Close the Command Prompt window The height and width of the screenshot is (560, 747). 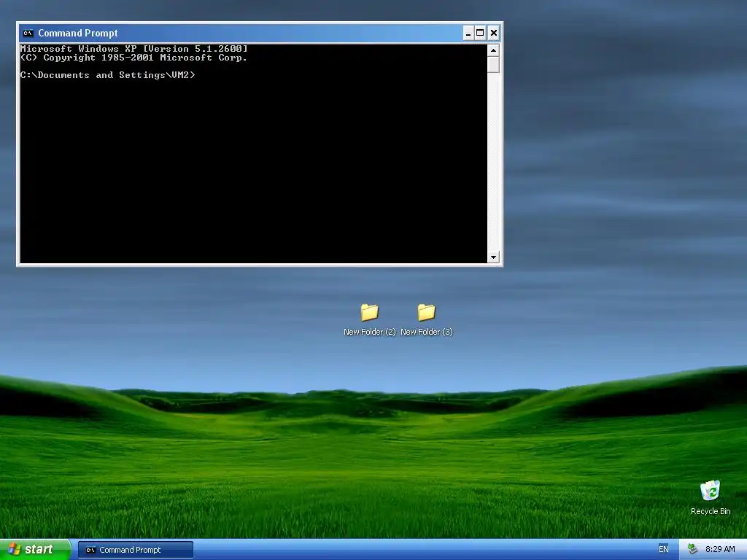coord(494,33)
